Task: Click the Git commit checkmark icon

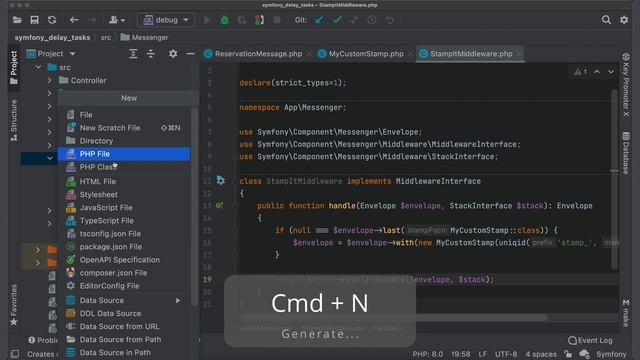Action: pos(337,20)
